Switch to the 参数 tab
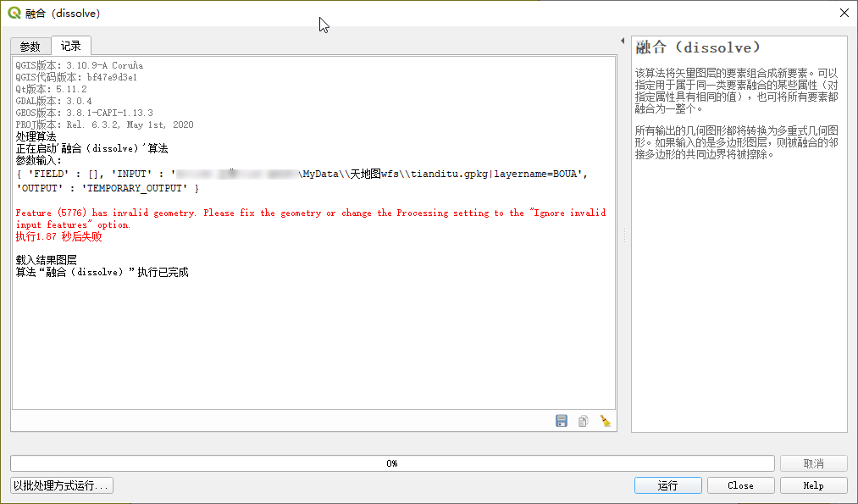Image resolution: width=858 pixels, height=504 pixels. click(30, 47)
